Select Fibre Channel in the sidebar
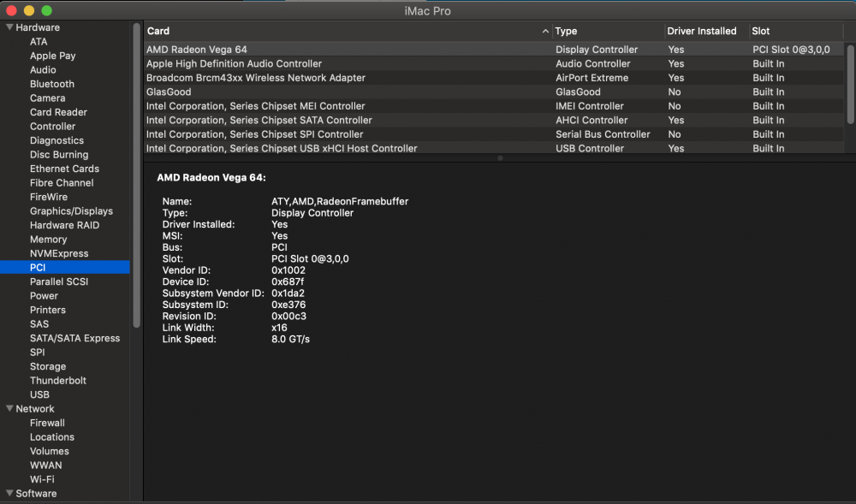Image resolution: width=856 pixels, height=504 pixels. pos(62,183)
